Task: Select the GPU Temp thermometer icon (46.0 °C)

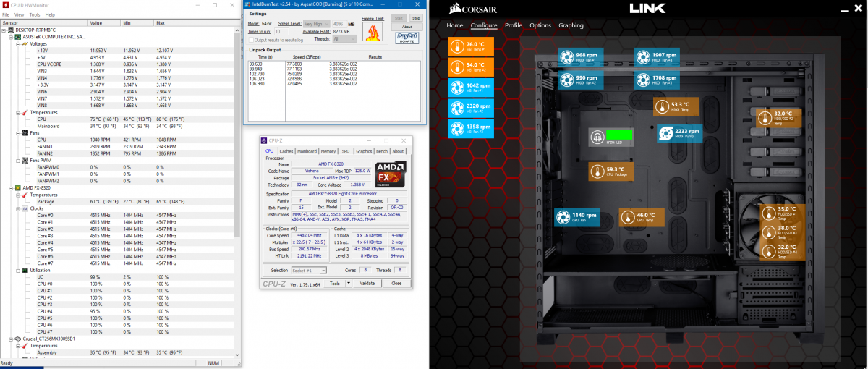Action: tap(627, 217)
